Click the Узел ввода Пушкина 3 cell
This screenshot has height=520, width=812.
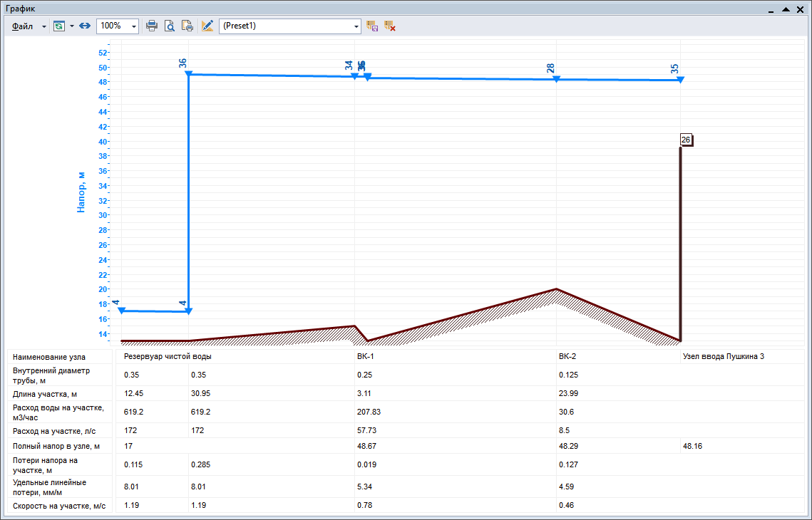click(x=723, y=356)
